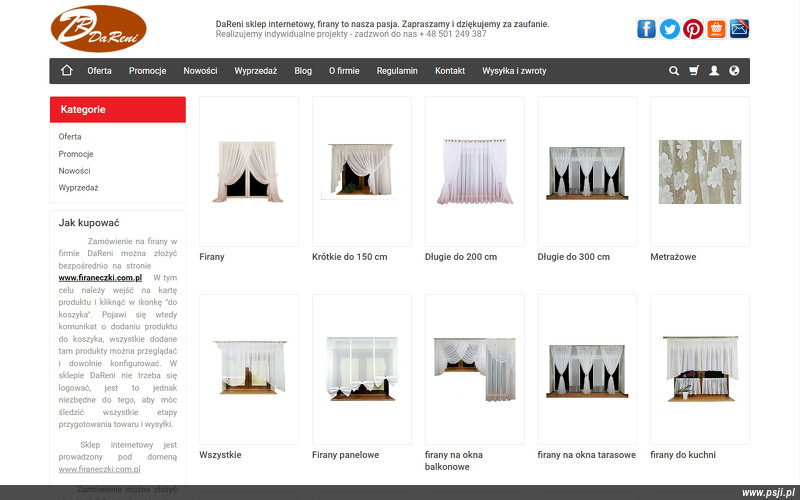This screenshot has height=500, width=800.
Task: Open the Pinterest social icon
Action: click(693, 29)
